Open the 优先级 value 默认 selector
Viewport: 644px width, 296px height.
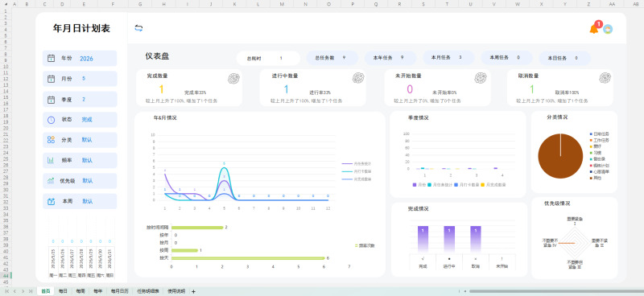click(x=87, y=181)
